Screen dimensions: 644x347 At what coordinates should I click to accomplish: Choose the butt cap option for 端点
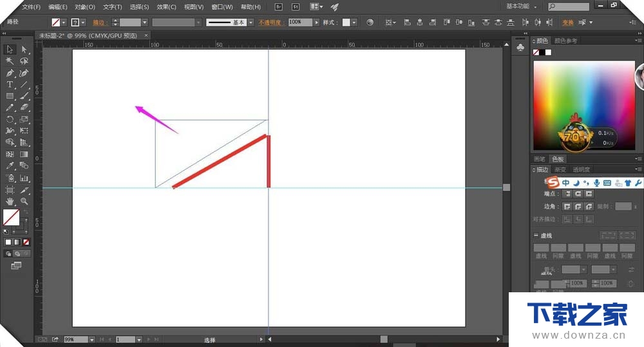[x=567, y=193]
